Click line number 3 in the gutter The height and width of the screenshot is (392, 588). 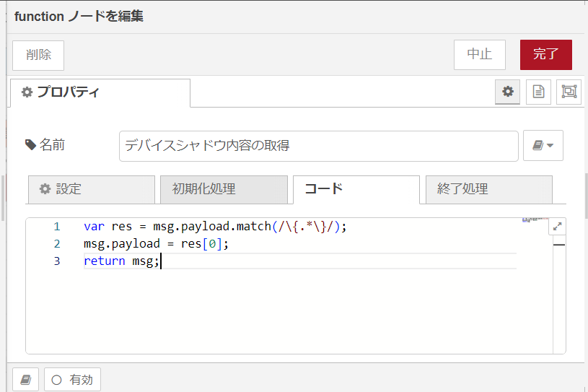point(57,261)
